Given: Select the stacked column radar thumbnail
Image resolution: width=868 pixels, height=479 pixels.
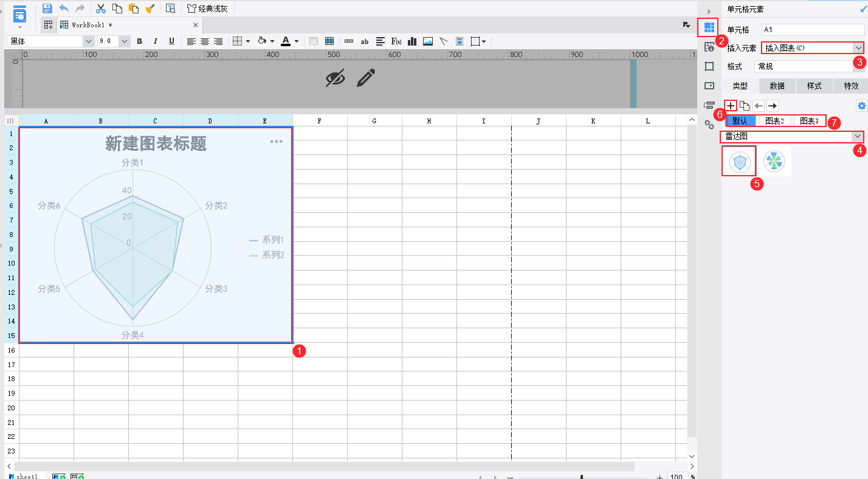Looking at the screenshot, I should point(774,161).
